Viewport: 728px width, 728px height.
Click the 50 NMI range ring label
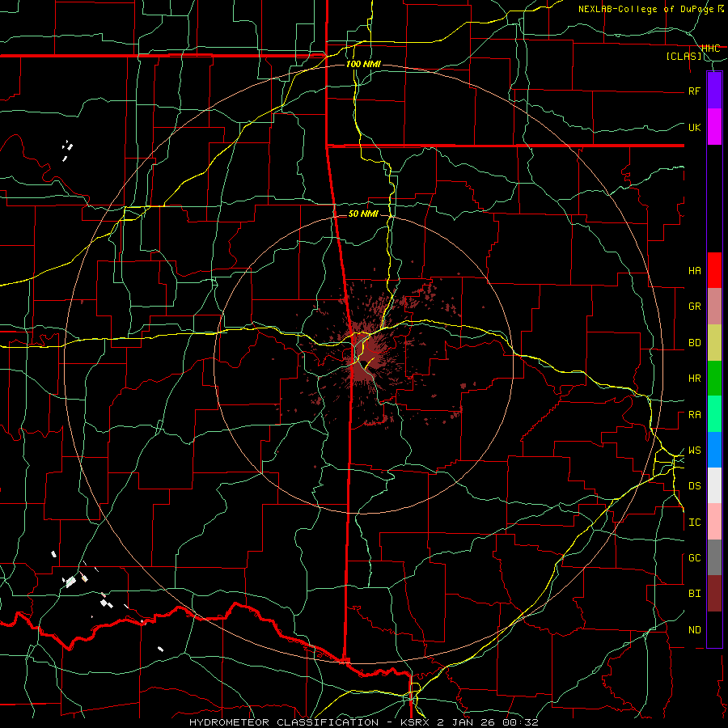click(363, 214)
